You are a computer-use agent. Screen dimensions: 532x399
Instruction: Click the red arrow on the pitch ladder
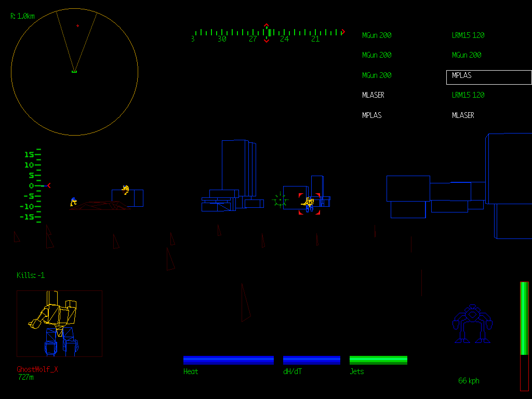click(48, 185)
